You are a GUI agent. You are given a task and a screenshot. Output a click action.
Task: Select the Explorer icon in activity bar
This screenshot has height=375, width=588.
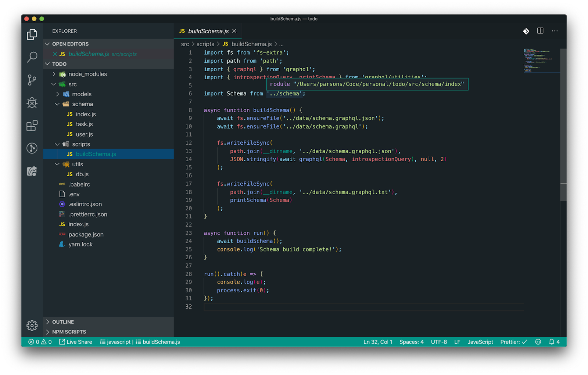click(32, 34)
